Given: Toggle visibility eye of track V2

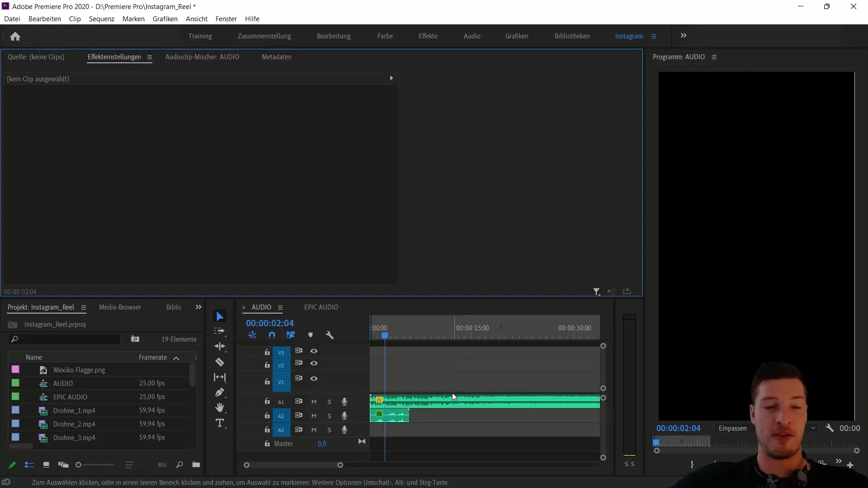Looking at the screenshot, I should (x=314, y=363).
